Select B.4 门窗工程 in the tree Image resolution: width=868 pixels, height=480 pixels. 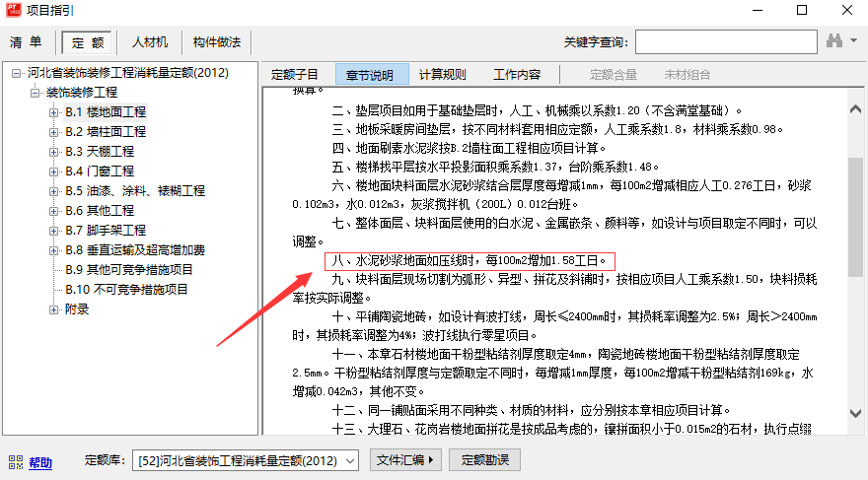pos(100,171)
